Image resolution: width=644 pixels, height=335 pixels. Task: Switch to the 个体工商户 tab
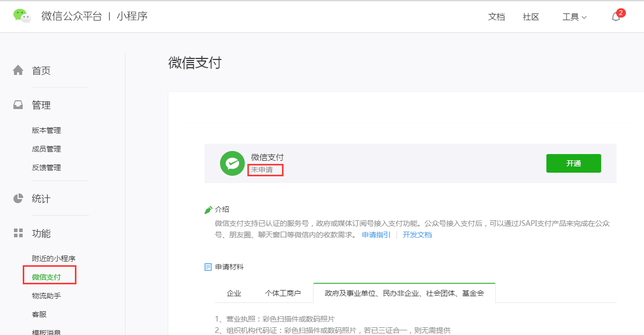click(283, 293)
